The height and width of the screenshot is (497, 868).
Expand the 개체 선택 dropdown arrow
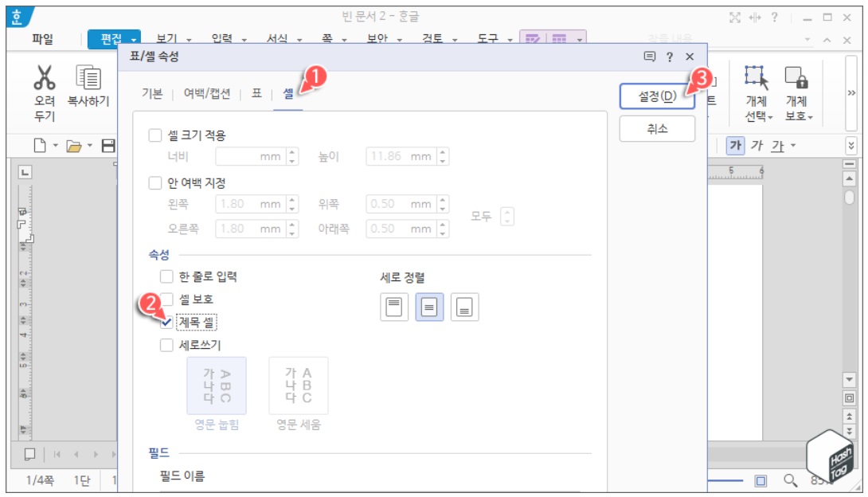pos(770,117)
